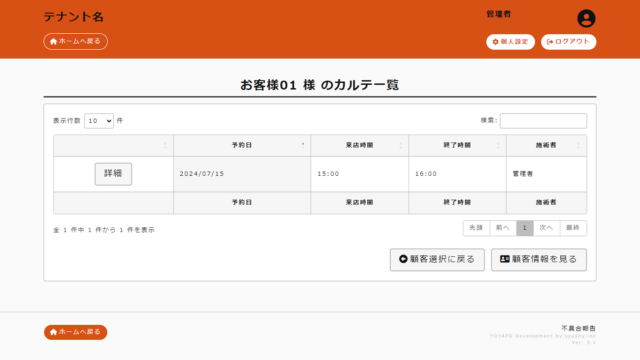
Task: Select the 管理者 practitioner cell in the table
Action: [547, 174]
